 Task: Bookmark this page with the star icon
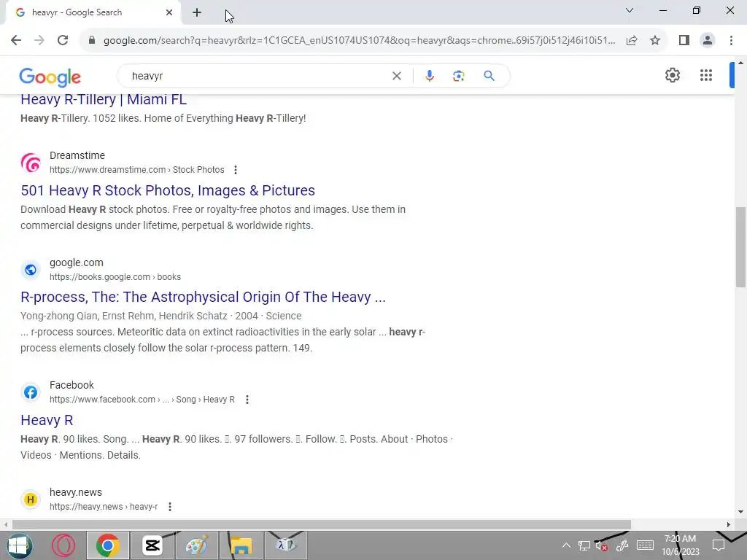[655, 41]
